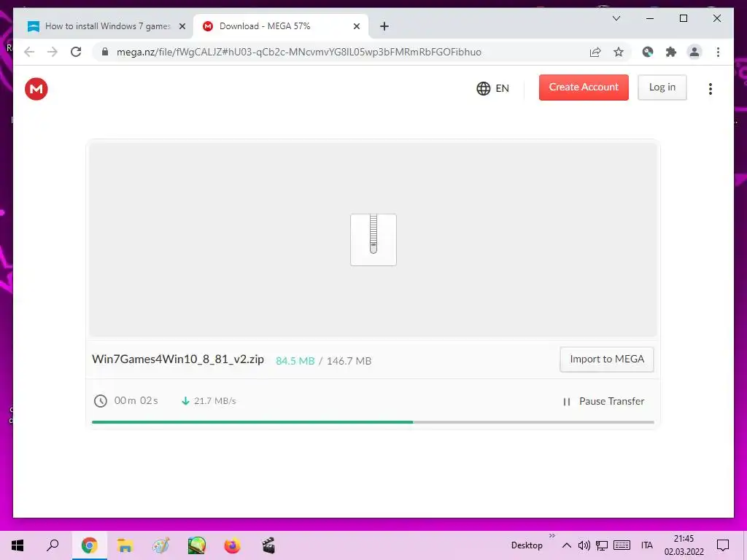Open the notification center icon

723,545
